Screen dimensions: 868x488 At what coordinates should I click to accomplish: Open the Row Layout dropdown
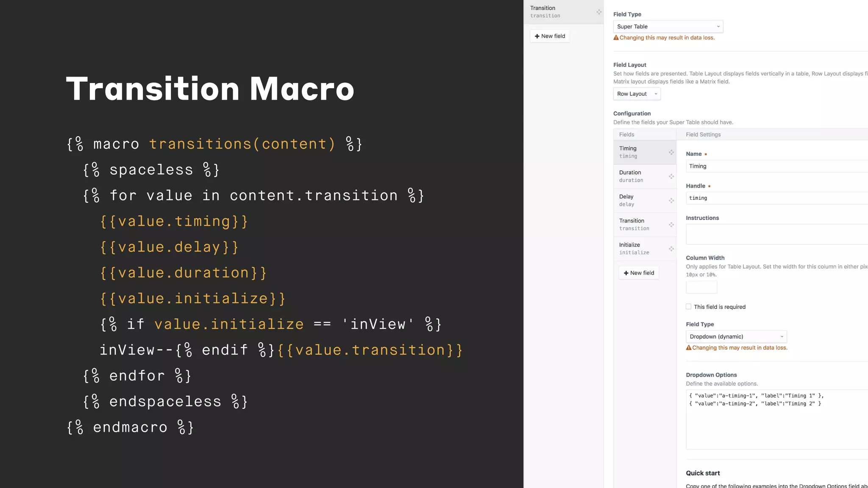click(x=637, y=94)
